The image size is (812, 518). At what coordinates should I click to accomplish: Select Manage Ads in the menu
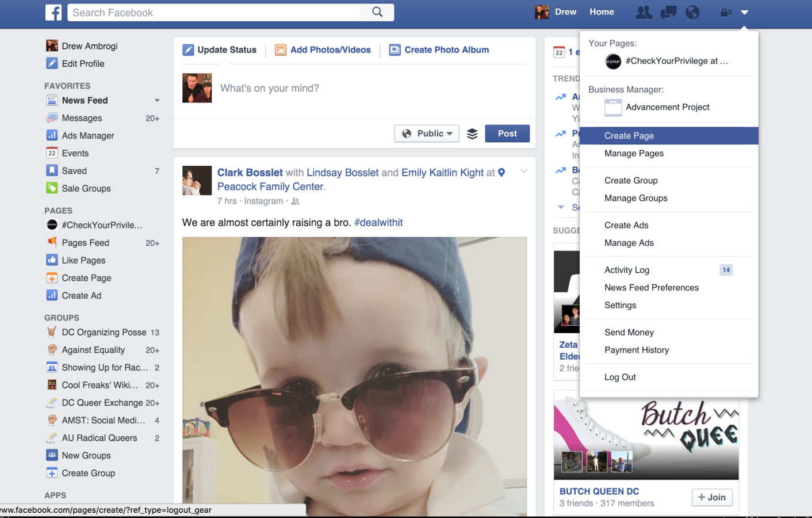tap(629, 243)
